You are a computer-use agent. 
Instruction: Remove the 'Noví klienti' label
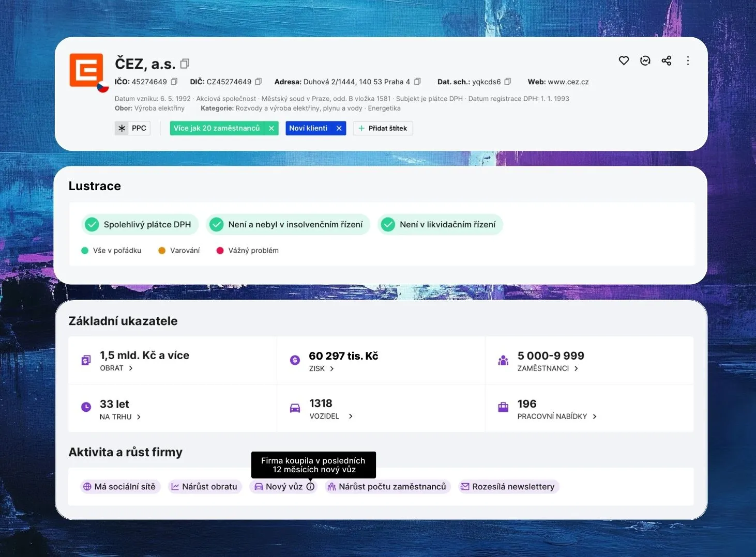(x=339, y=128)
